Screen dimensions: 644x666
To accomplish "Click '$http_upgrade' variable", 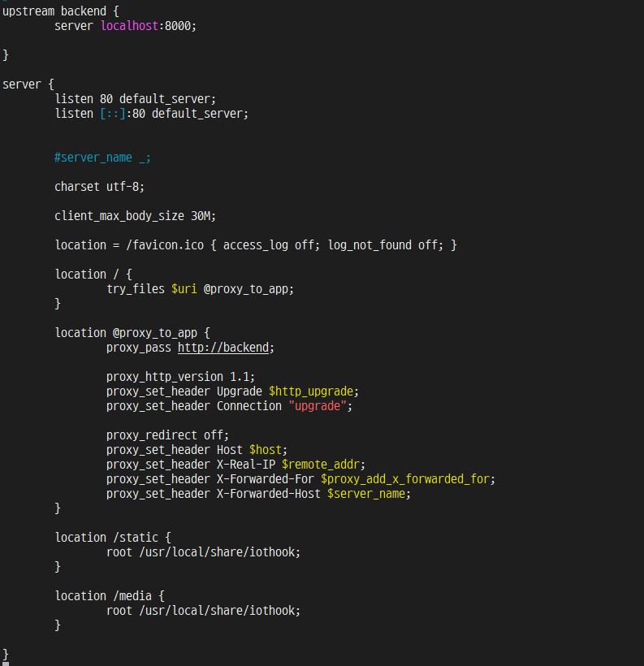I will pos(311,391).
